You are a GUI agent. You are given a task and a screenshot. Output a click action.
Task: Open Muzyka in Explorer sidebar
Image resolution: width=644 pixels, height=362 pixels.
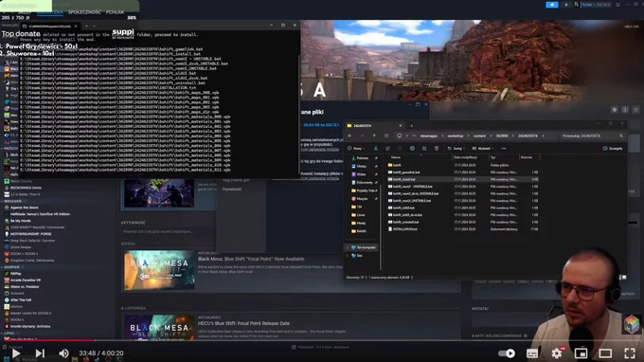(362, 199)
